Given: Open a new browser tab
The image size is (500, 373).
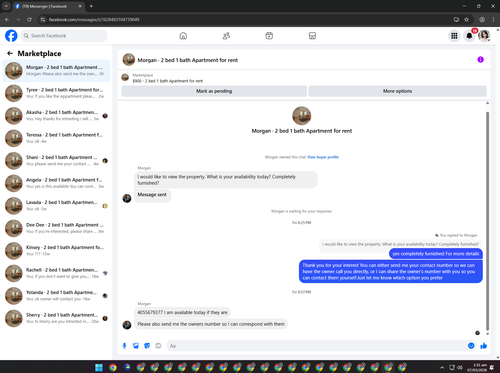Looking at the screenshot, I should tap(91, 6).
